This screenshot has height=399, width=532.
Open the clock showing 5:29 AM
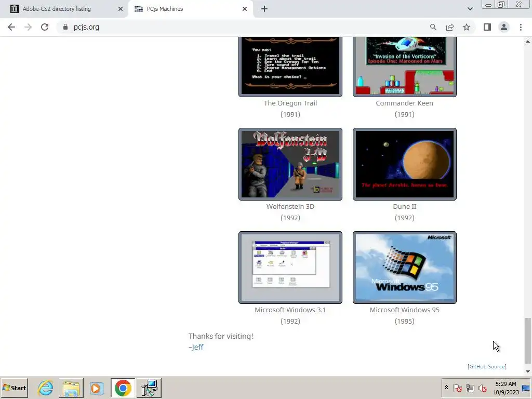click(x=506, y=388)
